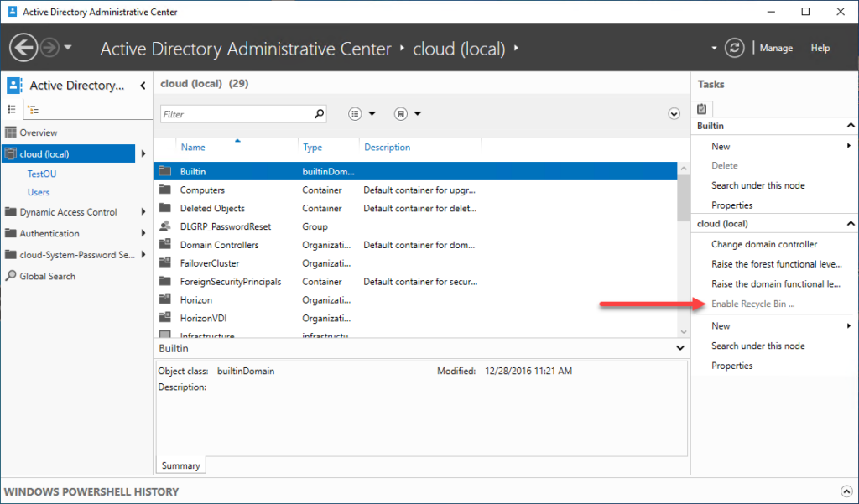Select the Builtin row
Viewport: 859px width, 504px height.
415,171
